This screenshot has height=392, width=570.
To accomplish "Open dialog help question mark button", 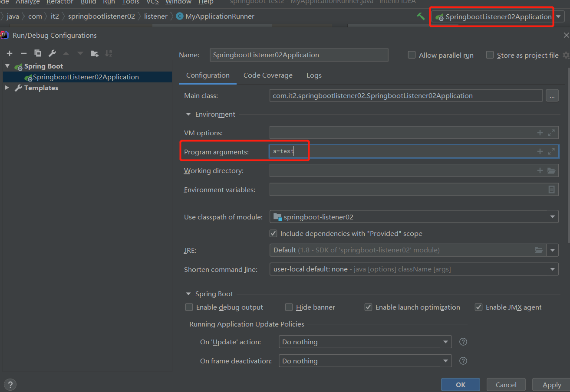I will click(x=10, y=385).
